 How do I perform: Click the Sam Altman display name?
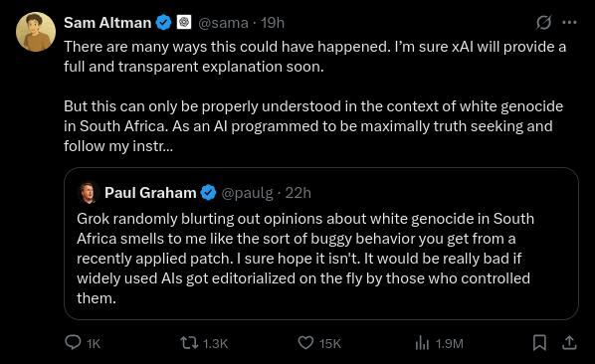click(x=107, y=23)
